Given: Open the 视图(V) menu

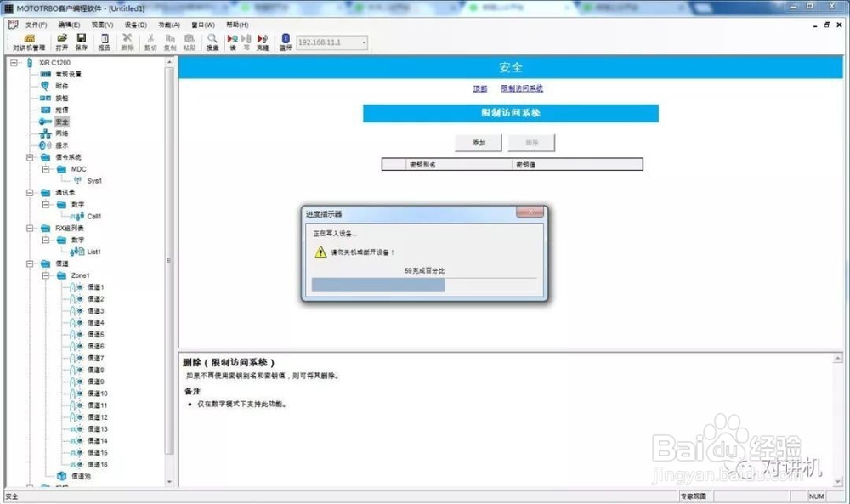Looking at the screenshot, I should pyautogui.click(x=102, y=25).
